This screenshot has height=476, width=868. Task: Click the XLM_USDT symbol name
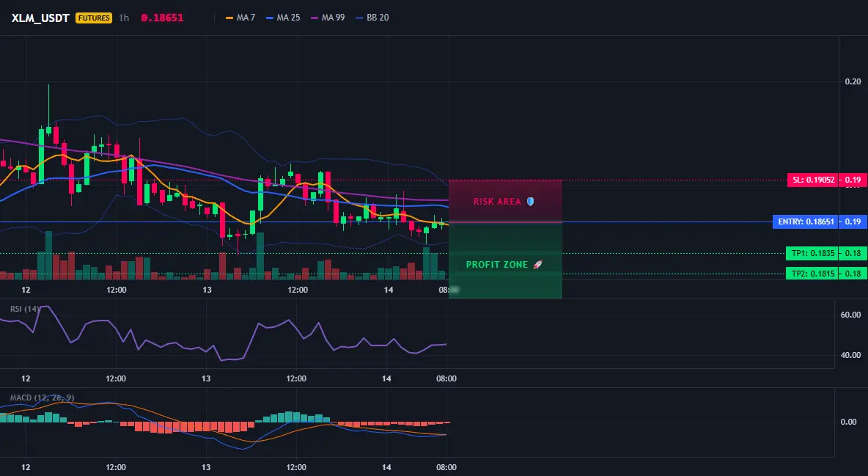[x=40, y=18]
